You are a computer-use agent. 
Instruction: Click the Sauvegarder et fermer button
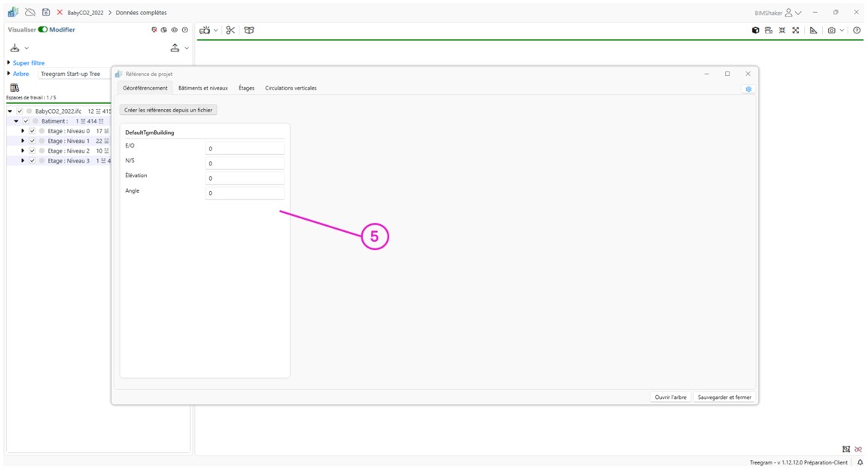pos(723,397)
